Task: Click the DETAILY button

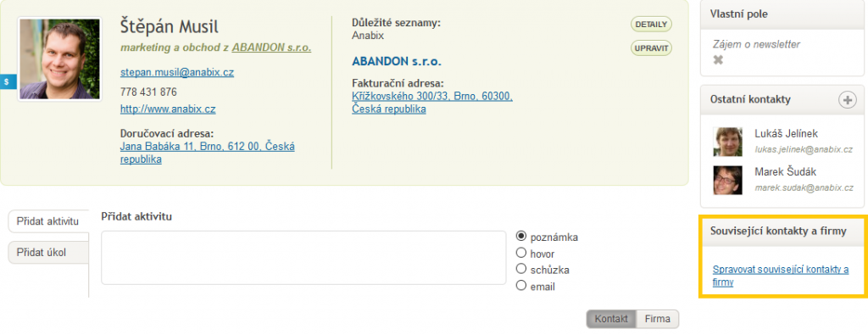Action: (651, 25)
